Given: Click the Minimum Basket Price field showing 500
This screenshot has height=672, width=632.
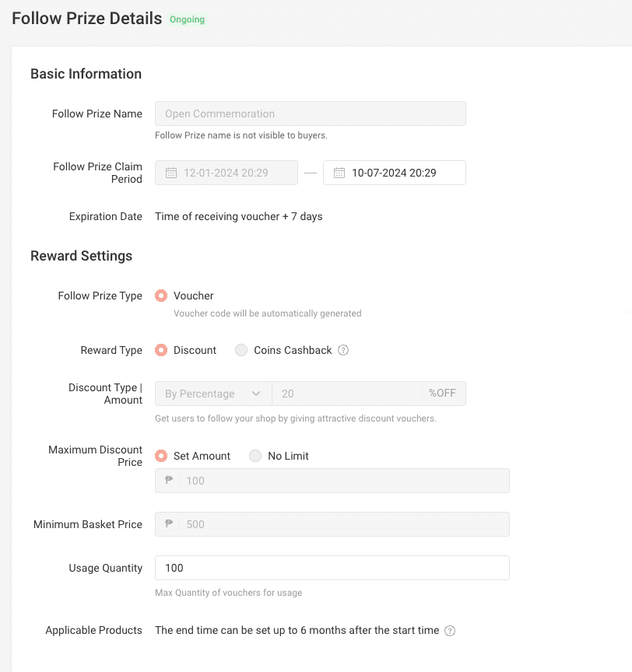Looking at the screenshot, I should (x=342, y=524).
